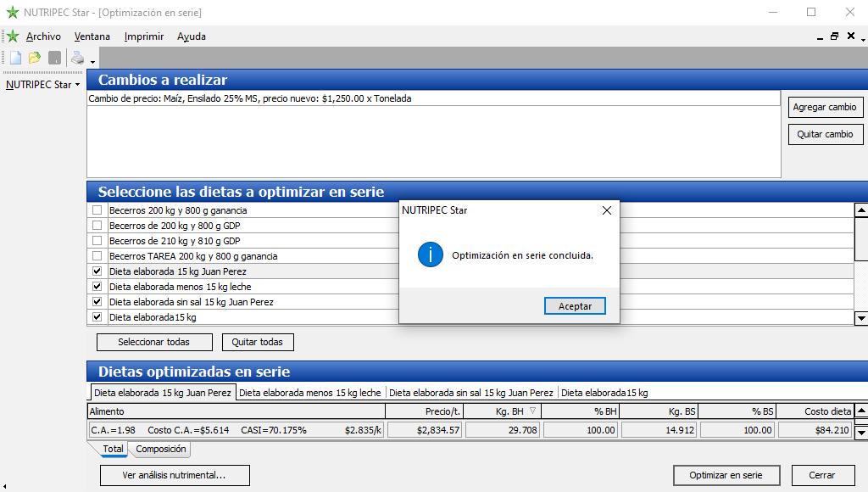Open the Archivo menu
This screenshot has width=868, height=492.
43,36
